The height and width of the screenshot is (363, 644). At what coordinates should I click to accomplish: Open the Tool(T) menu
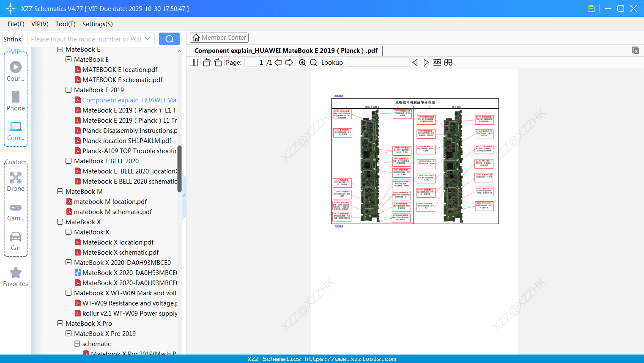pyautogui.click(x=66, y=24)
